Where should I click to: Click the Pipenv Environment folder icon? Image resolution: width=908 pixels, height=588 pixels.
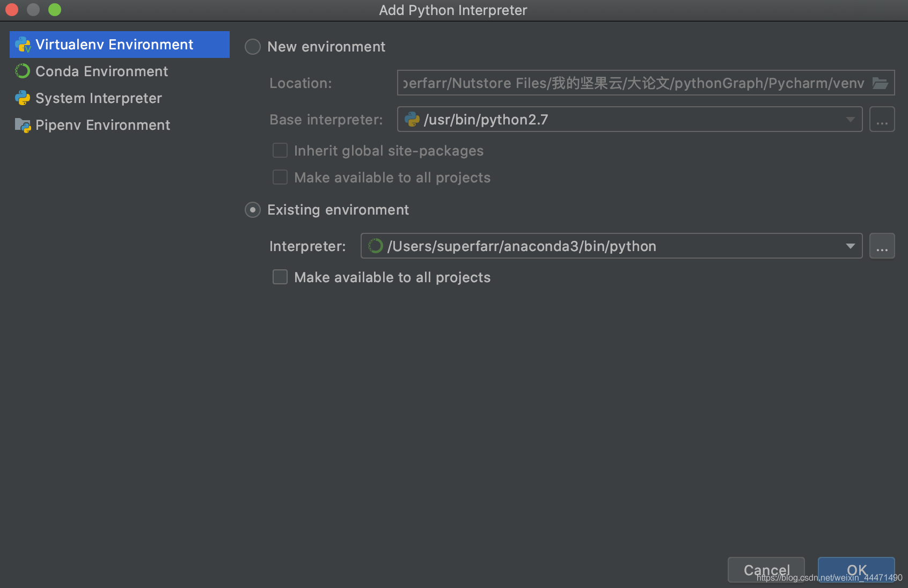pos(23,125)
